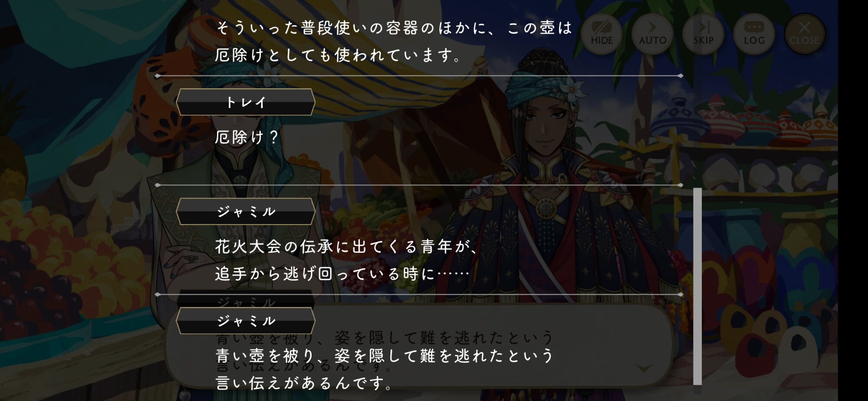Skip the story with SKIP button

[703, 34]
